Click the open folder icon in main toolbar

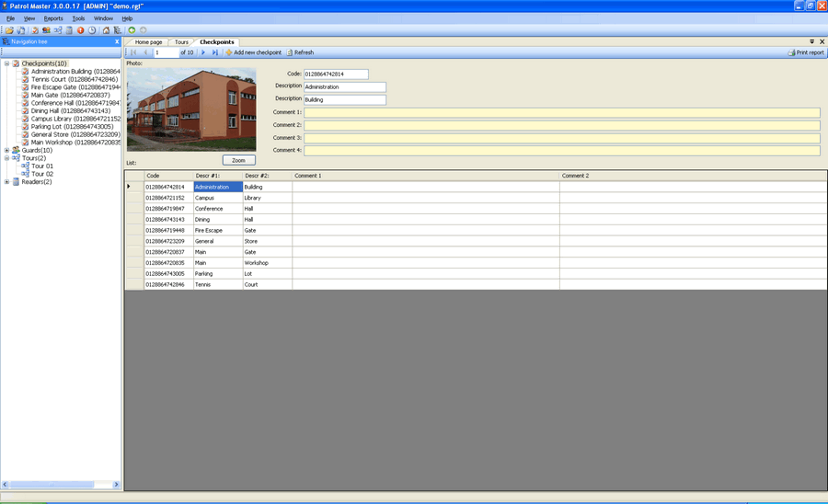[x=9, y=30]
